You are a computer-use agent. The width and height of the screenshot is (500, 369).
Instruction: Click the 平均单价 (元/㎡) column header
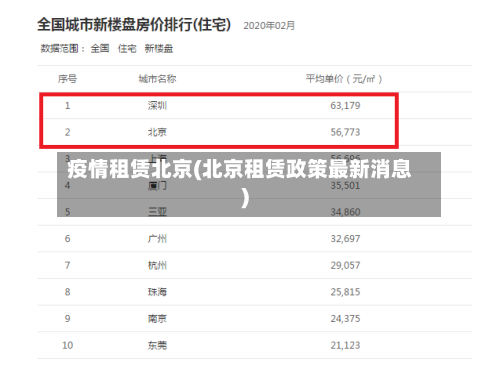pyautogui.click(x=344, y=79)
